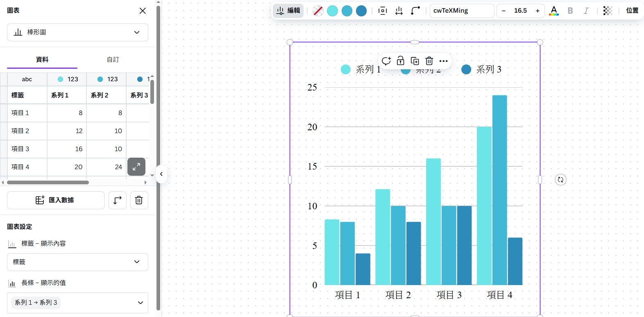644x317 pixels.
Task: Open the 系列 1 → 系列 3 values dropdown
Action: point(77,303)
